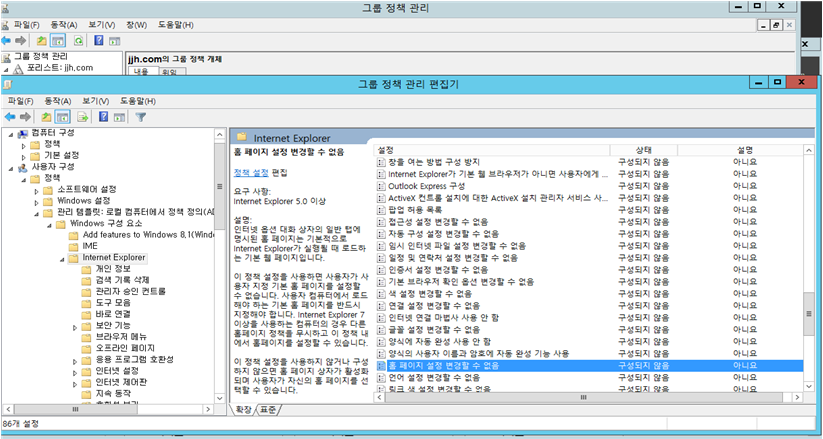
Task: Click the Up folder icon in the 그룹 정책 관리 toolbar
Action: point(41,40)
